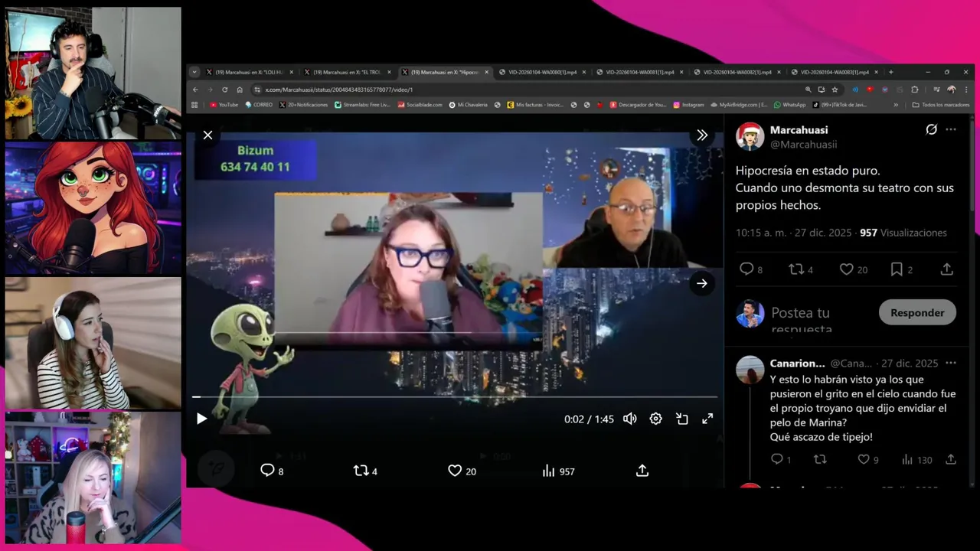
Task: Collapse the tweet side panel with double chevron
Action: [x=702, y=135]
